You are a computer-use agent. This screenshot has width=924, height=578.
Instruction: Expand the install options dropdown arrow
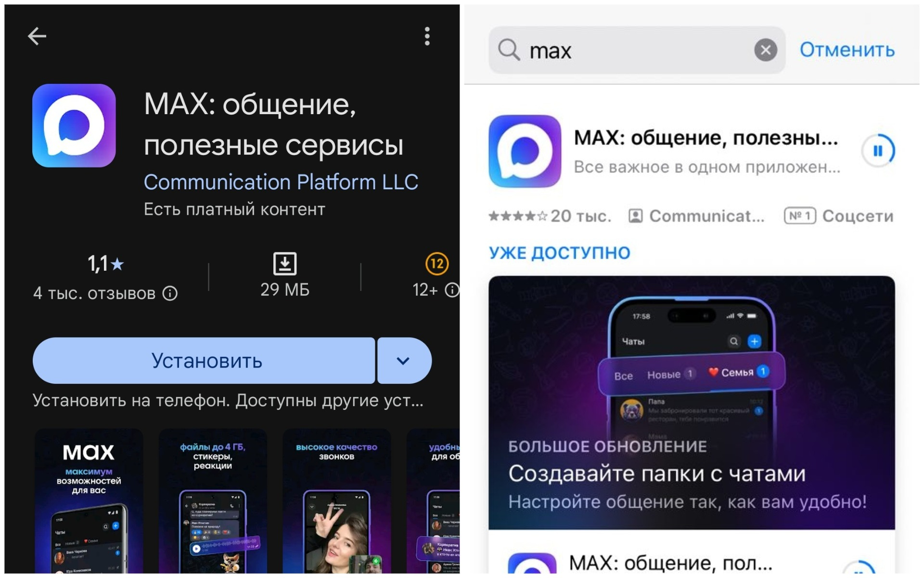pos(404,361)
